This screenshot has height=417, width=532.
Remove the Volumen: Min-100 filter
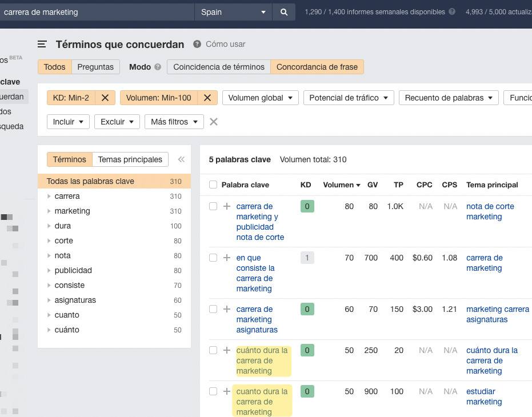[x=207, y=98]
